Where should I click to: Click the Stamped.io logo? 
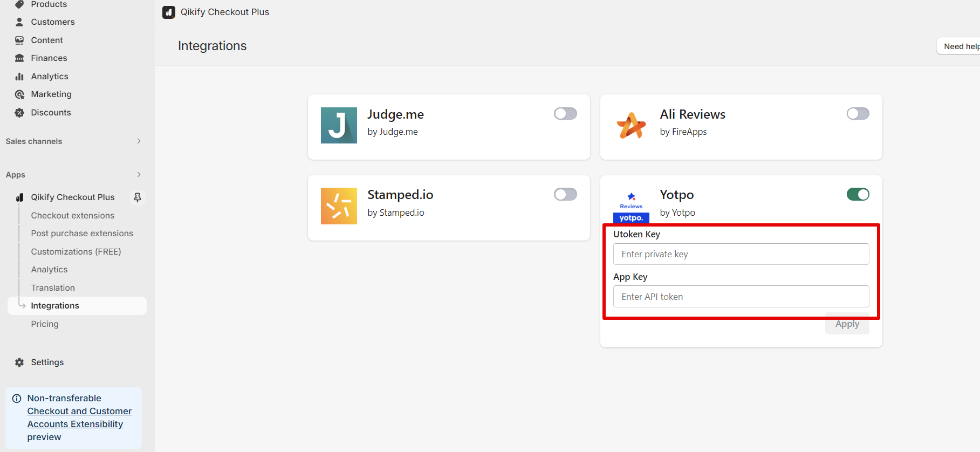coord(339,206)
